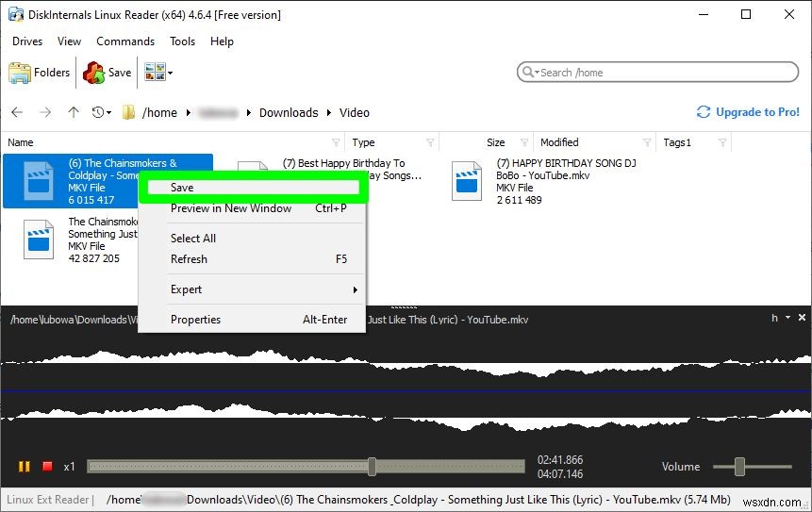The height and width of the screenshot is (512, 812).
Task: Click the playback seek slider handle
Action: [x=372, y=467]
